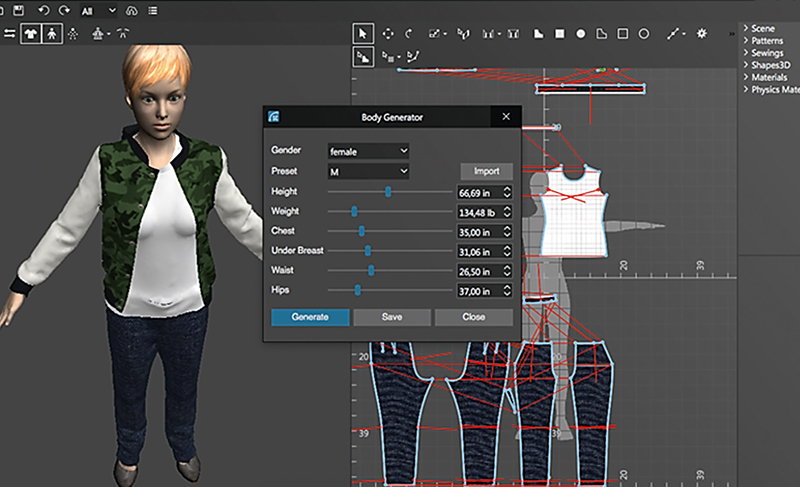Toggle avatar visibility person icon
This screenshot has height=487, width=800.
tap(52, 34)
